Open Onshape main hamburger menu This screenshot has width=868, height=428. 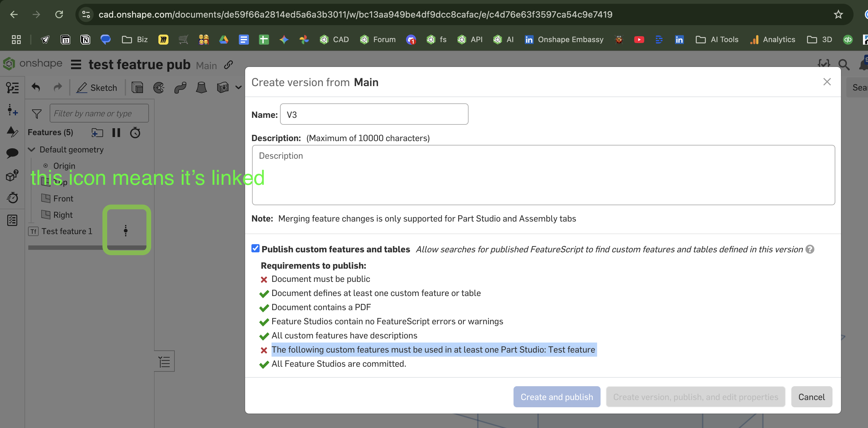tap(76, 64)
